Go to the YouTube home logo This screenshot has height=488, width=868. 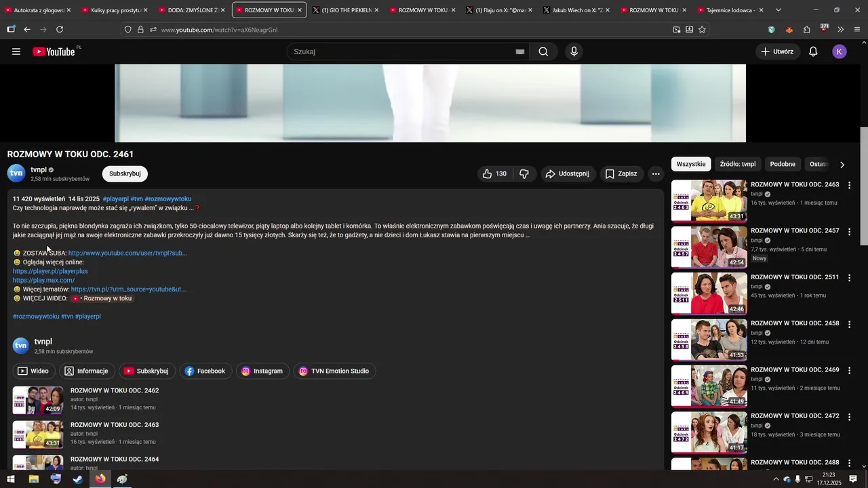click(x=54, y=52)
